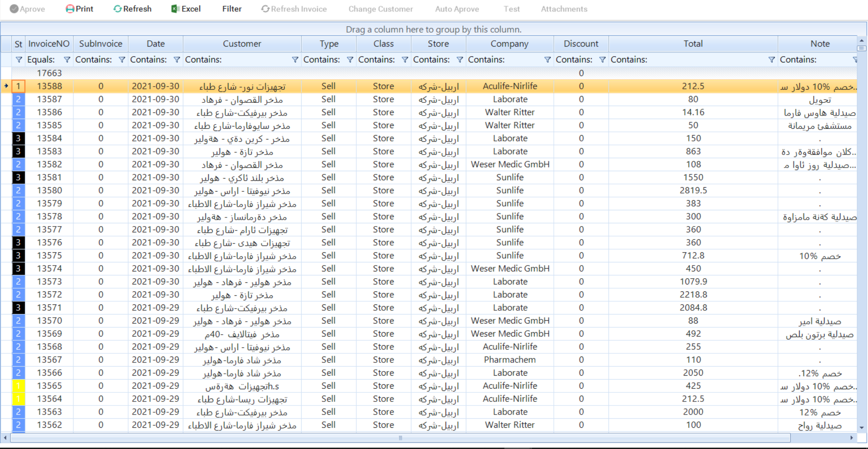Open the Equals condition dropdown for InvoiceNO
Screen dimensions: 868x449
coord(67,59)
